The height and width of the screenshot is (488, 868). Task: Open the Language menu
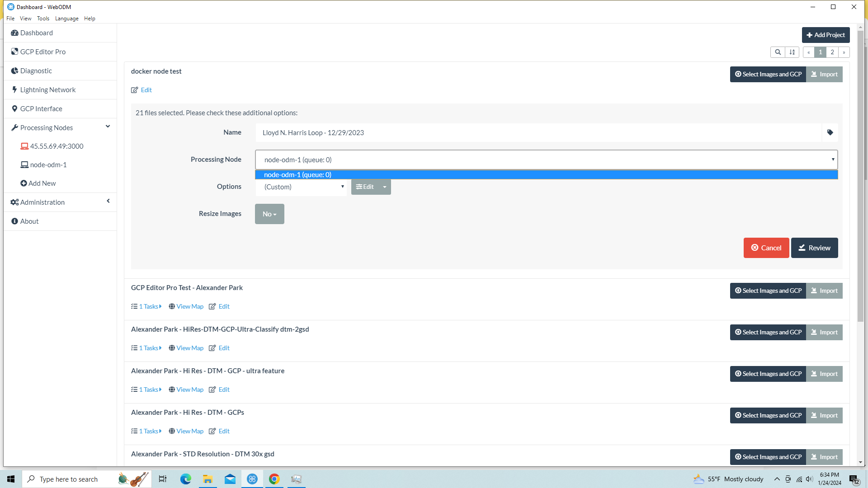coord(66,19)
